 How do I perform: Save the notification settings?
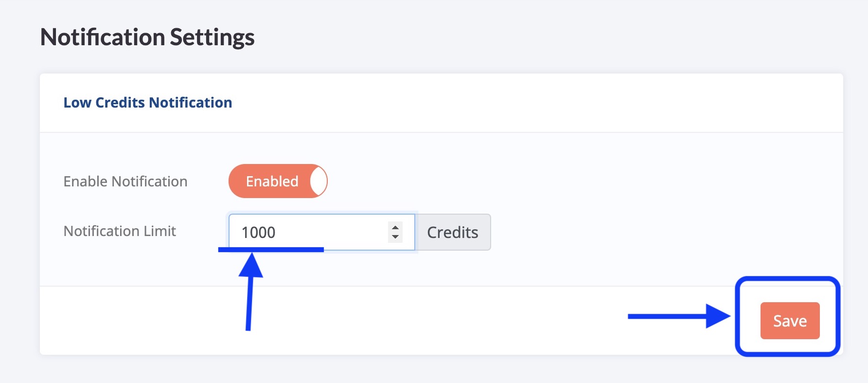pos(790,321)
